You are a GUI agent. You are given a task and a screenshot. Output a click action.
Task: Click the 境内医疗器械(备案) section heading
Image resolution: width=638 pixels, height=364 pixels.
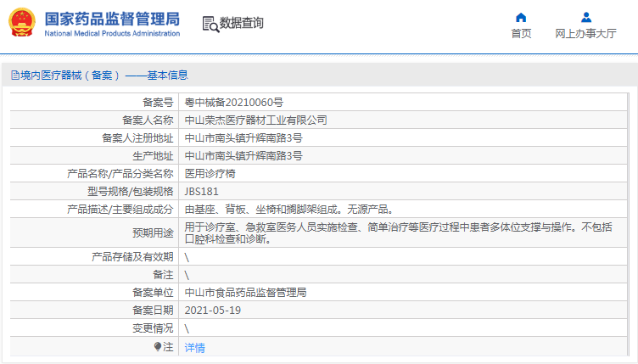coord(70,76)
